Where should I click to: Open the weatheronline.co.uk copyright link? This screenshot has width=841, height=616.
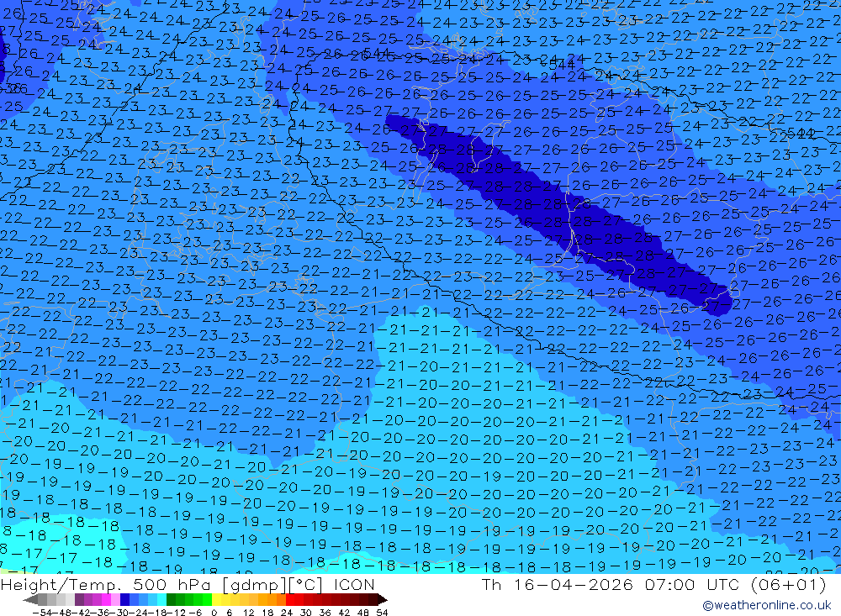click(767, 605)
